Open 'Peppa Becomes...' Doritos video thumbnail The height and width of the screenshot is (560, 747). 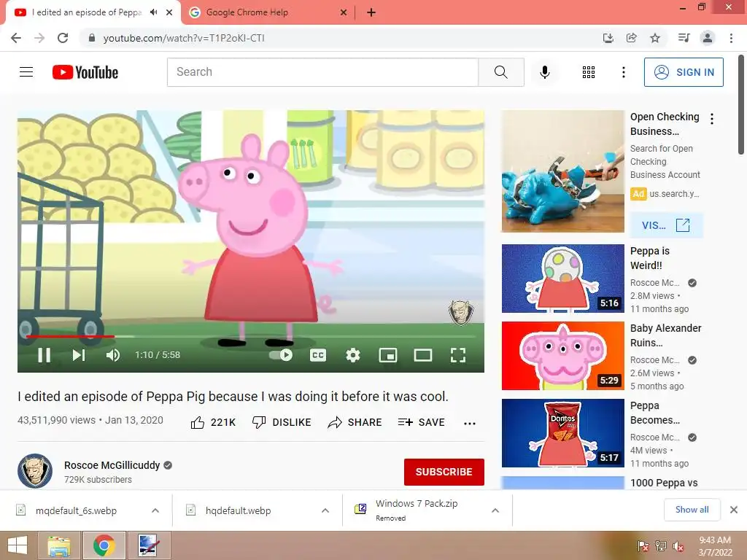click(x=562, y=433)
